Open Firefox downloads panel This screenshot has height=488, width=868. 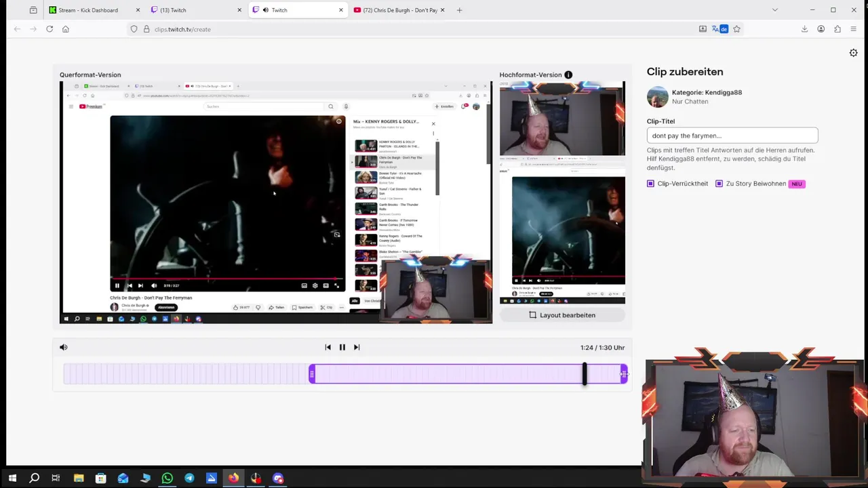pos(804,29)
